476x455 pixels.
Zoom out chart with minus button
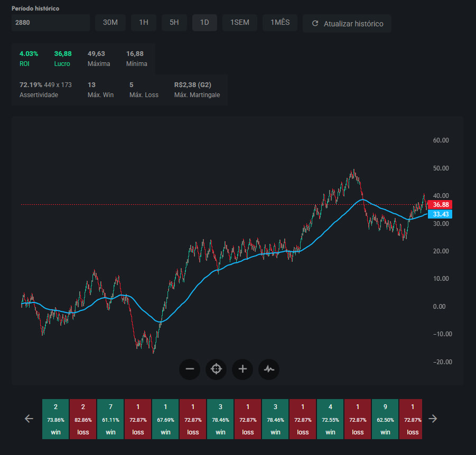pos(190,369)
